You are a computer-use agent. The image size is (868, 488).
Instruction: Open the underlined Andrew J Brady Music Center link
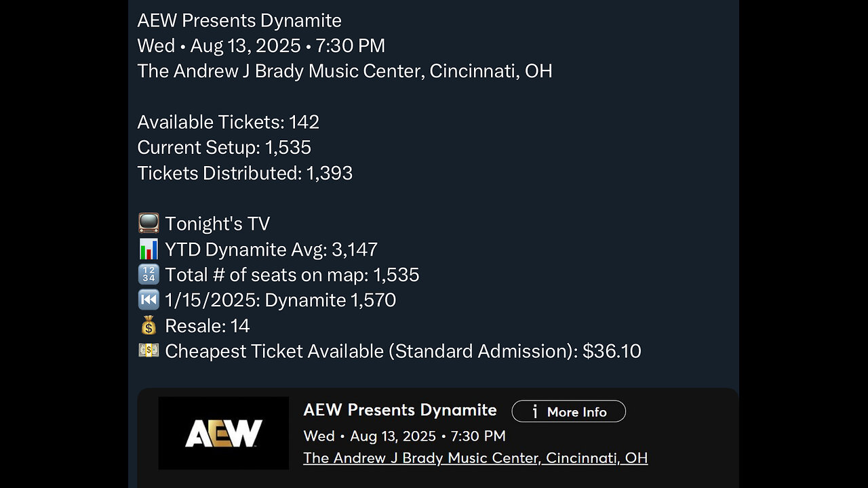point(475,457)
